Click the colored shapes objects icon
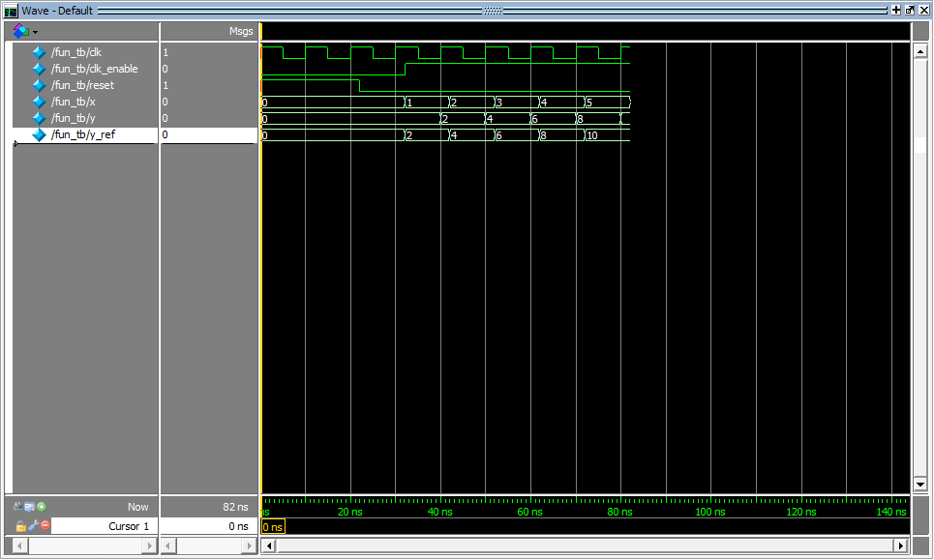The height and width of the screenshot is (560, 934). tap(21, 31)
